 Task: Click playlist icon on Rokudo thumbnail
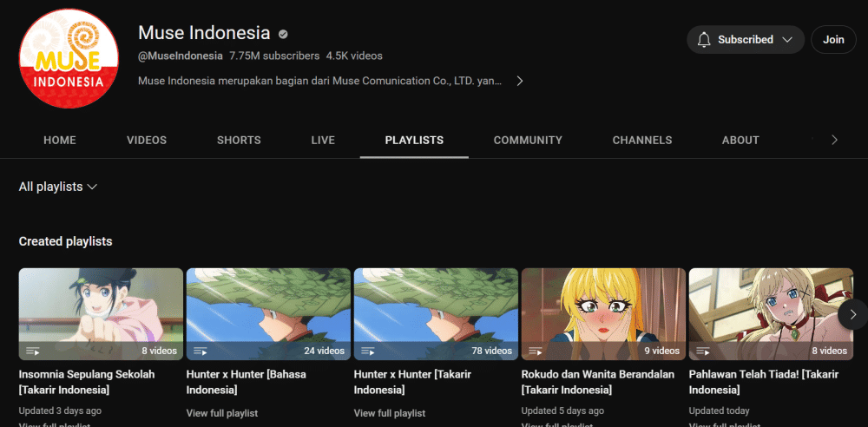point(536,351)
